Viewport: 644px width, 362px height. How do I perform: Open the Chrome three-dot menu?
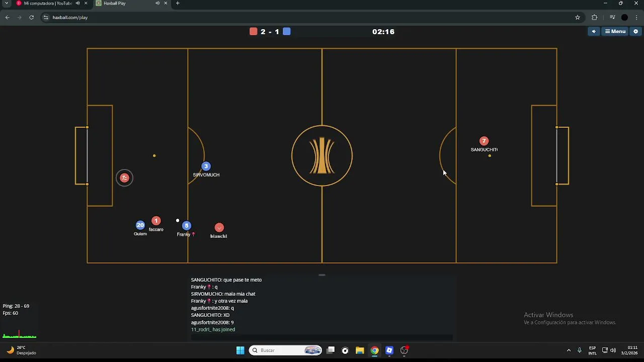point(636,17)
